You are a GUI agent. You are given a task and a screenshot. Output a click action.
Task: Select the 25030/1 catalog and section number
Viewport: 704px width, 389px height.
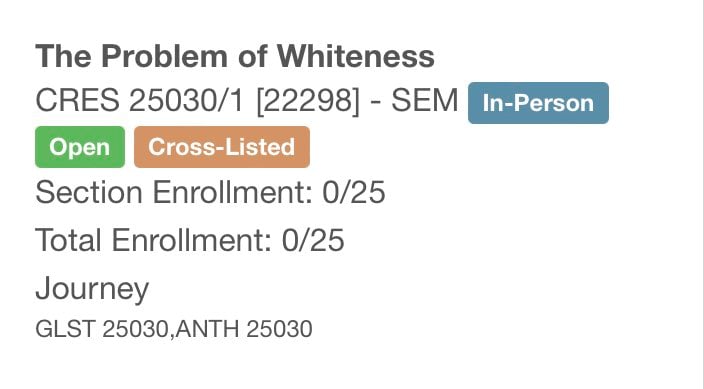click(x=186, y=100)
